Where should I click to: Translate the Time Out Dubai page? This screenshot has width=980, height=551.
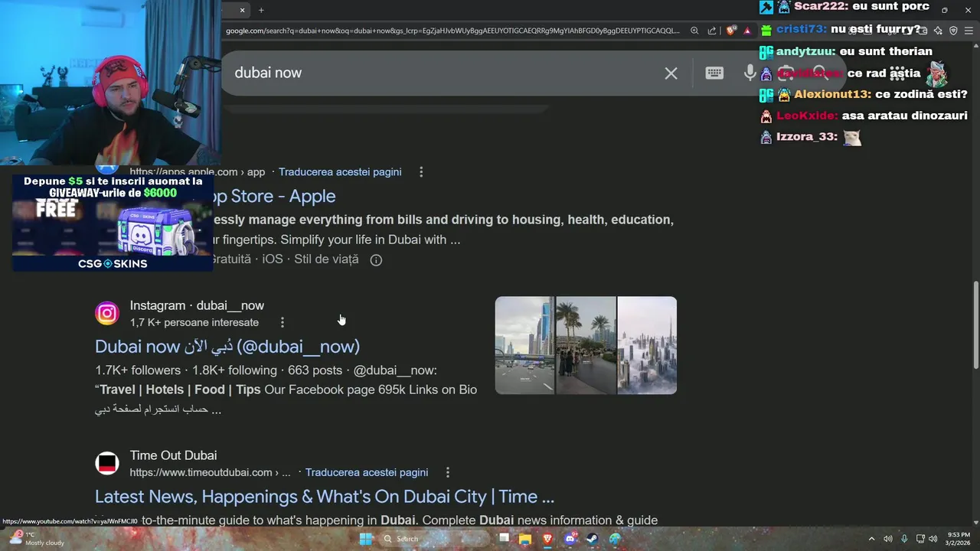coord(367,473)
